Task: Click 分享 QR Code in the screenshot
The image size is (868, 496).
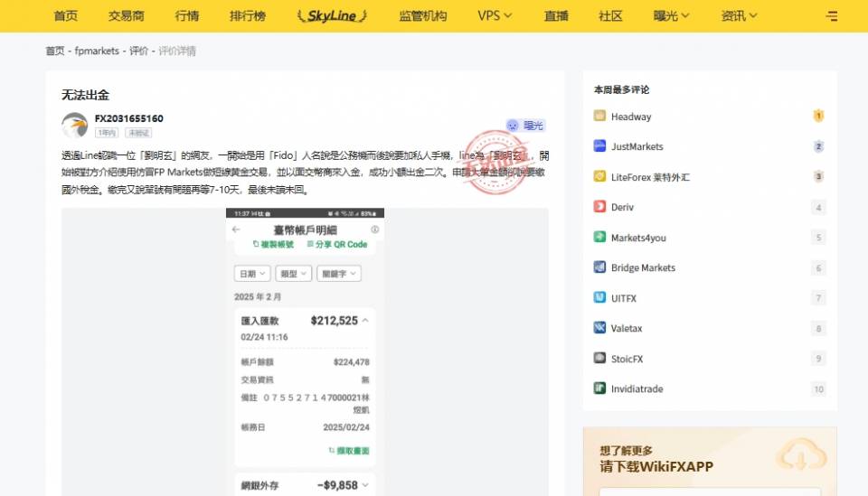Action: 337,245
